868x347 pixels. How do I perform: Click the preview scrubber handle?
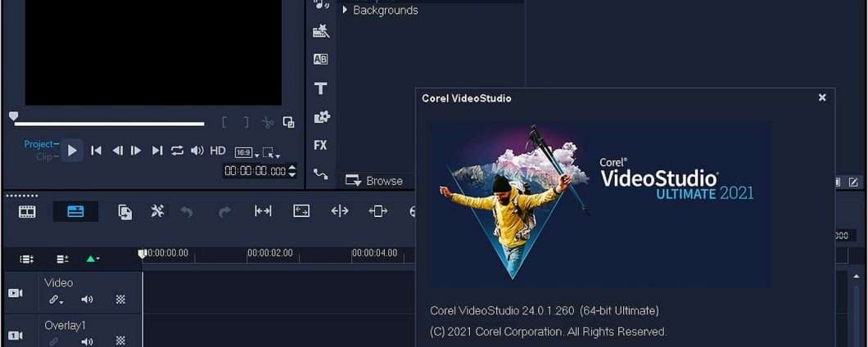point(13,115)
